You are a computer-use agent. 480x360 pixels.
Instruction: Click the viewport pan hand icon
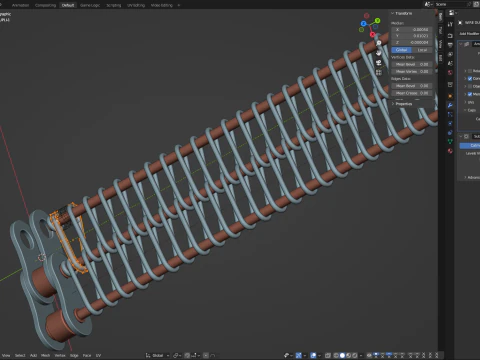tap(379, 53)
